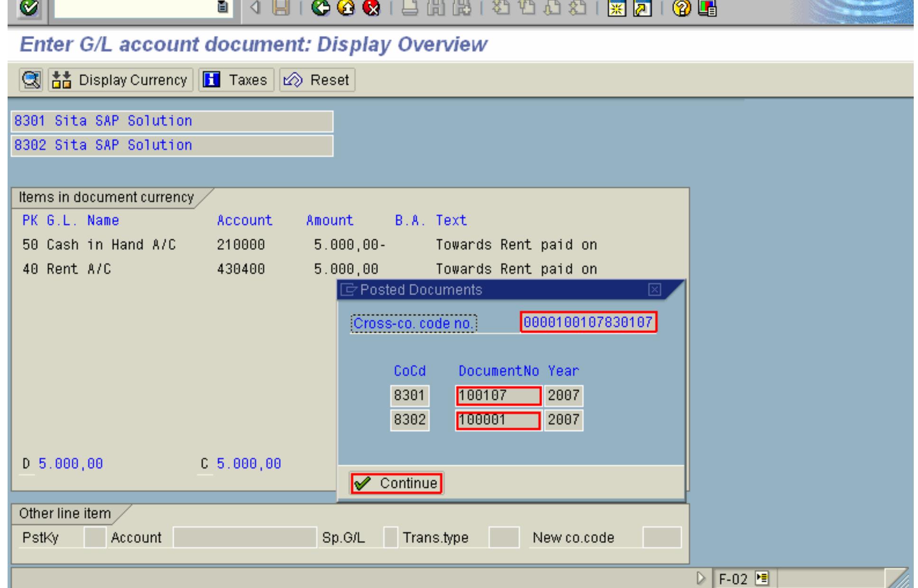Click the Reset button
Viewport: 918px width, 588px height.
317,80
